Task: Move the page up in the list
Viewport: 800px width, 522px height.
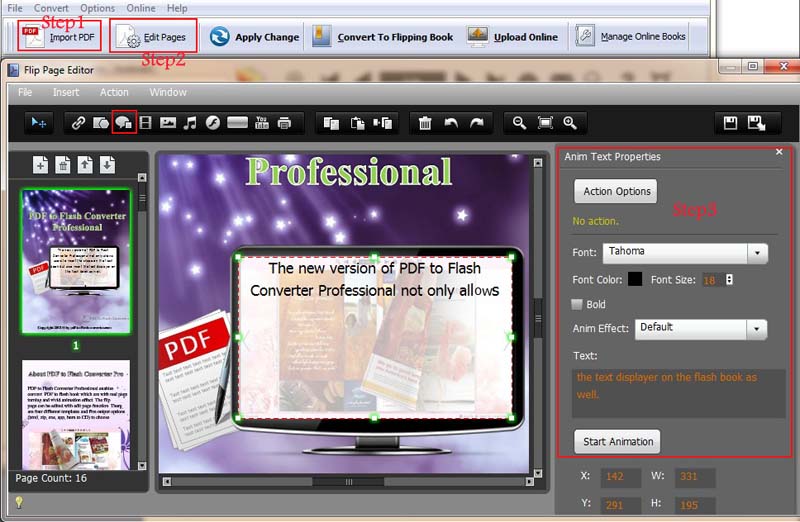Action: pyautogui.click(x=85, y=165)
